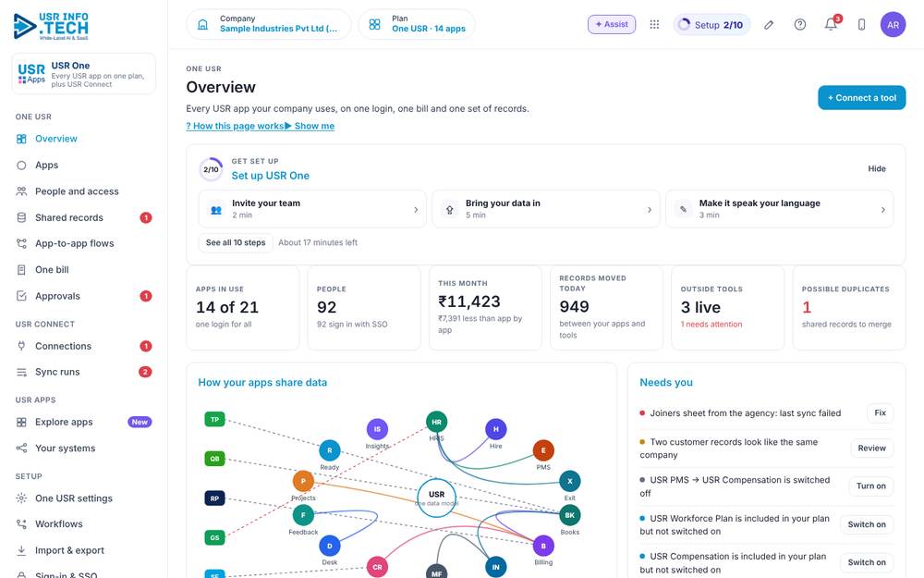This screenshot has height=578, width=924.
Task: Fix the failed Joiners sheet sync
Action: 880,412
